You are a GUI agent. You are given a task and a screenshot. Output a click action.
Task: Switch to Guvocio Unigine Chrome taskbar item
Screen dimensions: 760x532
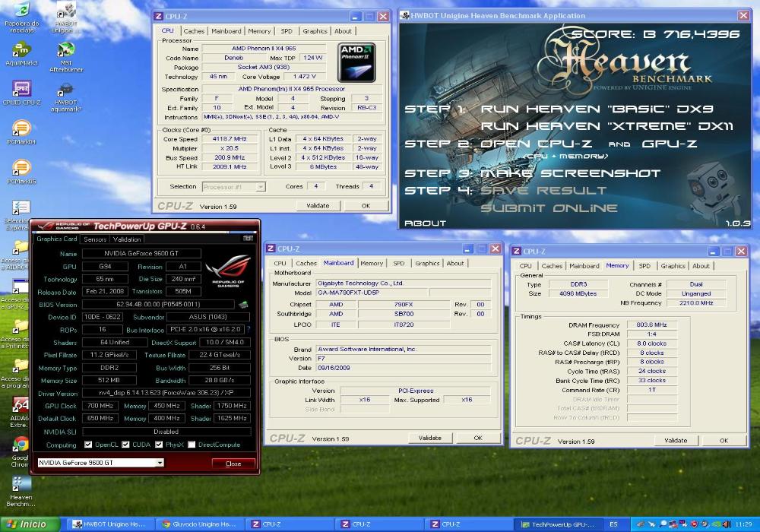pyautogui.click(x=198, y=524)
